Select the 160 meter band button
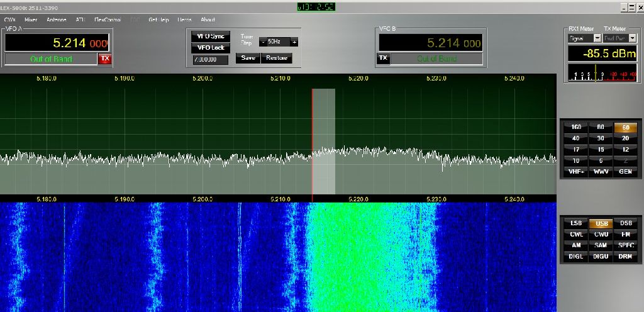This screenshot has height=312, width=644. point(576,127)
